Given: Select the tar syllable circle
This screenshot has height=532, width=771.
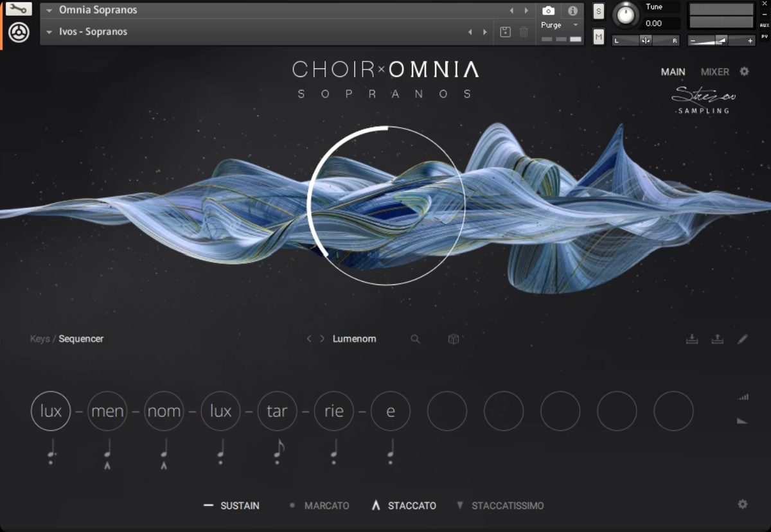Looking at the screenshot, I should click(277, 411).
